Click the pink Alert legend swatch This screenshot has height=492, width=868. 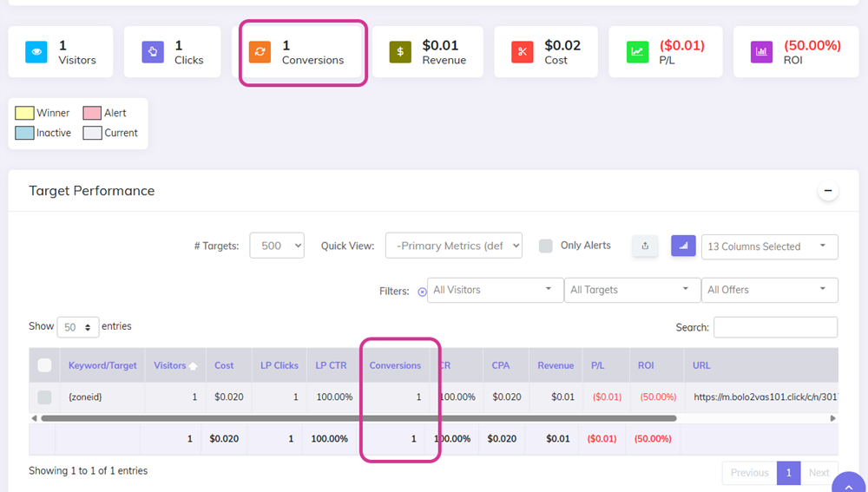click(92, 113)
